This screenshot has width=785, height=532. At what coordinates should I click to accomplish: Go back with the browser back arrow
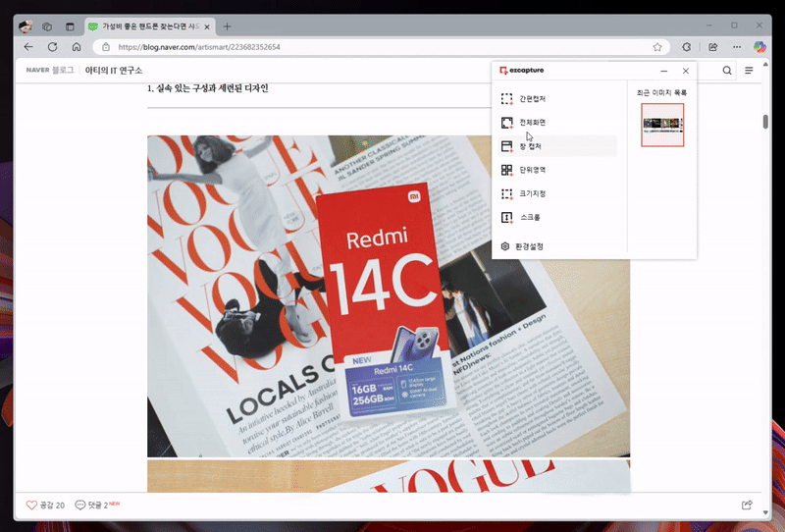pos(28,46)
